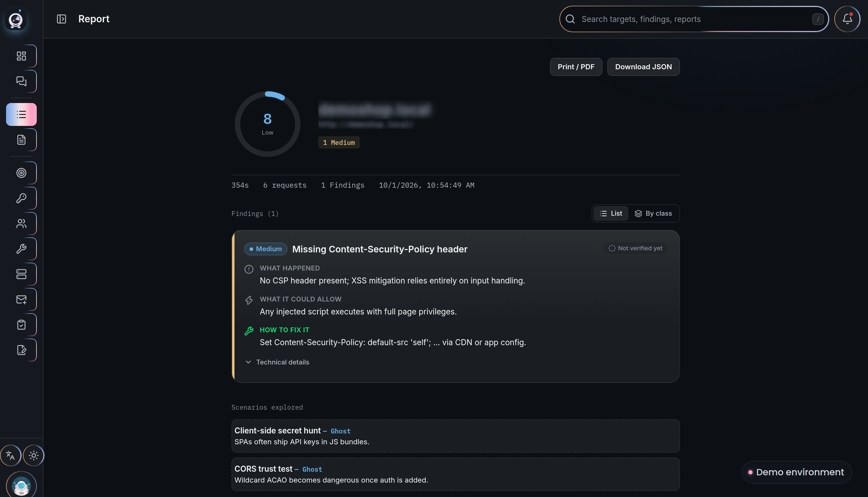Focus the search targets, findings, reports field
This screenshot has height=497, width=868.
coord(694,19)
